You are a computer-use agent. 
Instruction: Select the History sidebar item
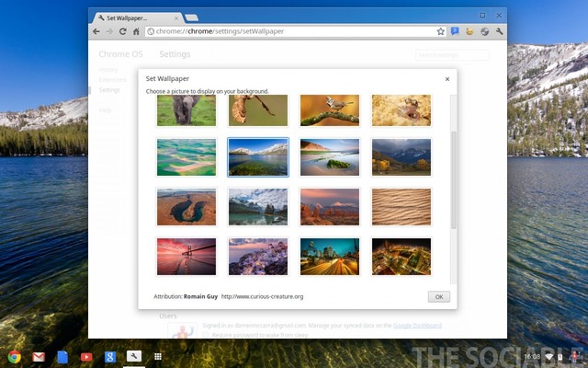(x=108, y=70)
